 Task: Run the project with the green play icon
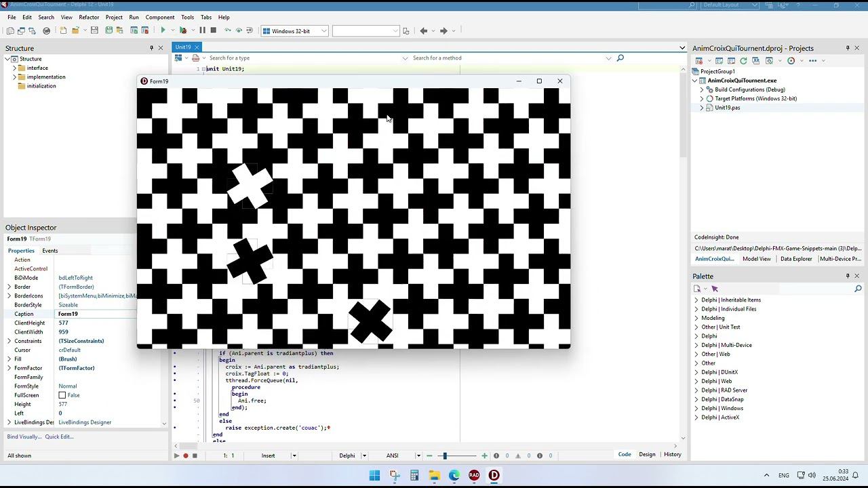click(x=163, y=30)
